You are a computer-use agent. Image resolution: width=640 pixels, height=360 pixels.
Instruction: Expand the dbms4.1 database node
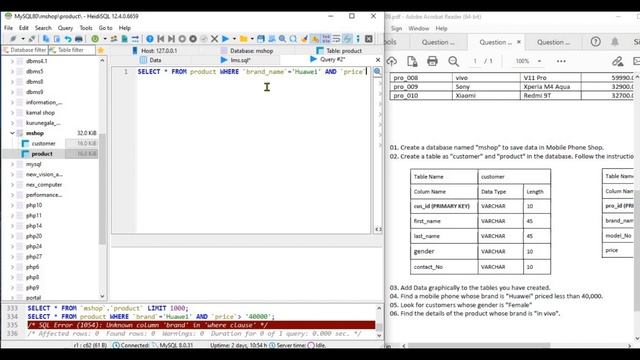[x=12, y=61]
